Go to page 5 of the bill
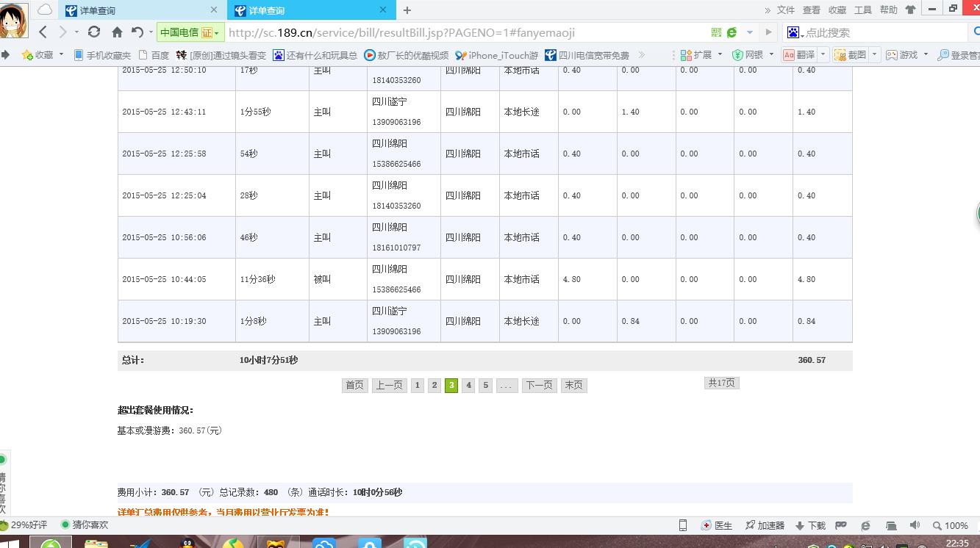980x548 pixels. pyautogui.click(x=485, y=385)
